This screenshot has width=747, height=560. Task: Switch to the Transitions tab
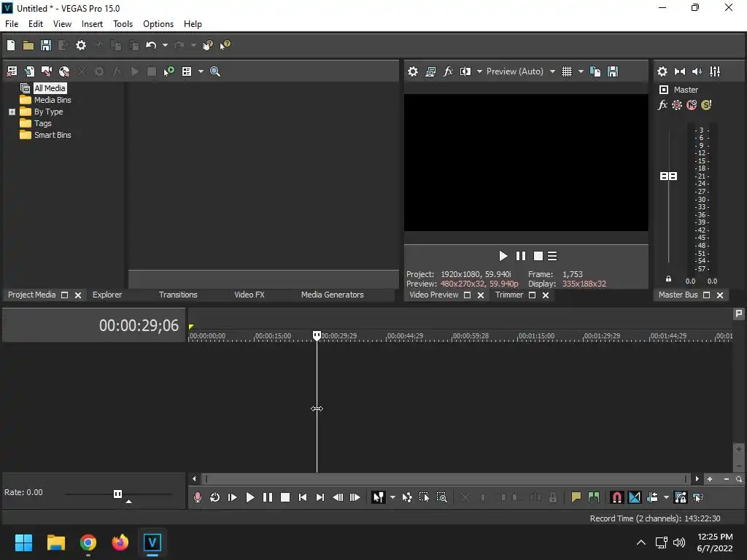178,295
